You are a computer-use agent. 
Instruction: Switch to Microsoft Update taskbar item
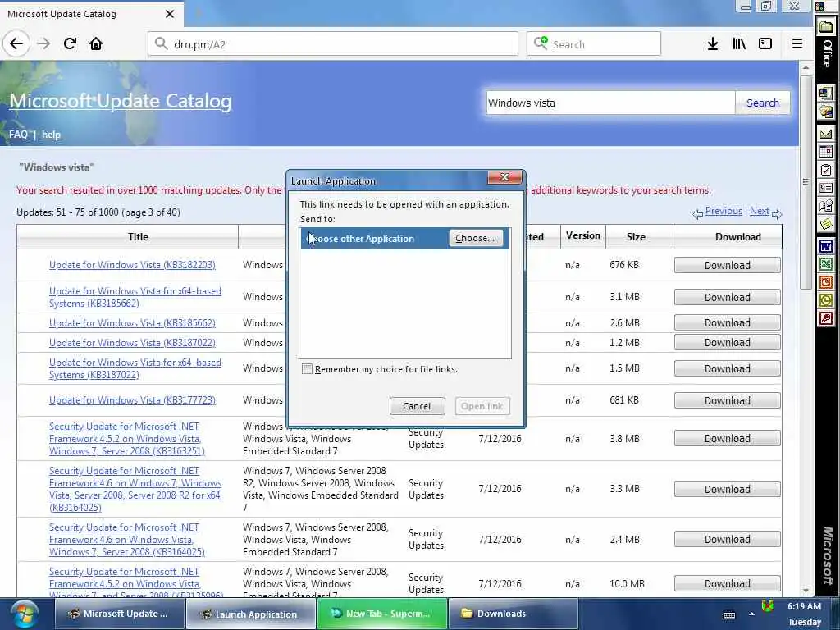120,614
